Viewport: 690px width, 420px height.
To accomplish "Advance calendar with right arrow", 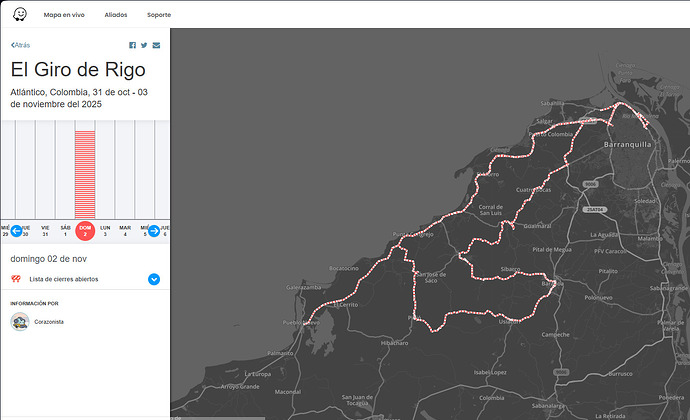I will [153, 231].
